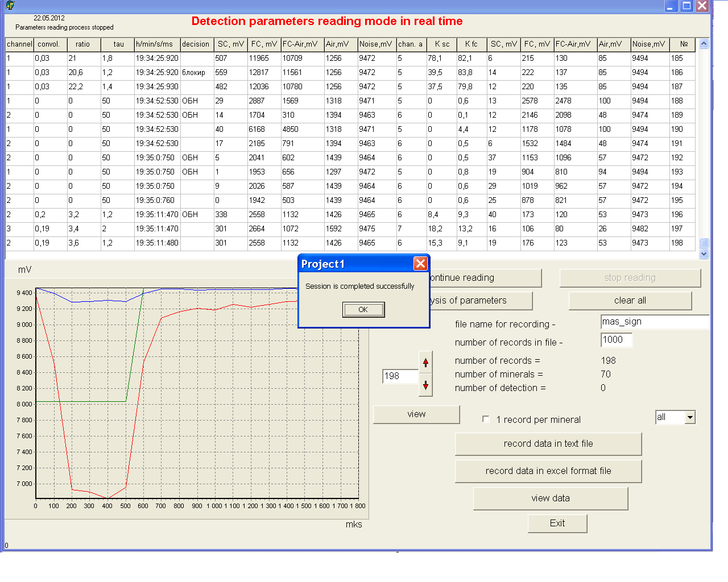Click the application icon in title bar
Image resolution: width=728 pixels, height=582 pixels.
pyautogui.click(x=10, y=6)
